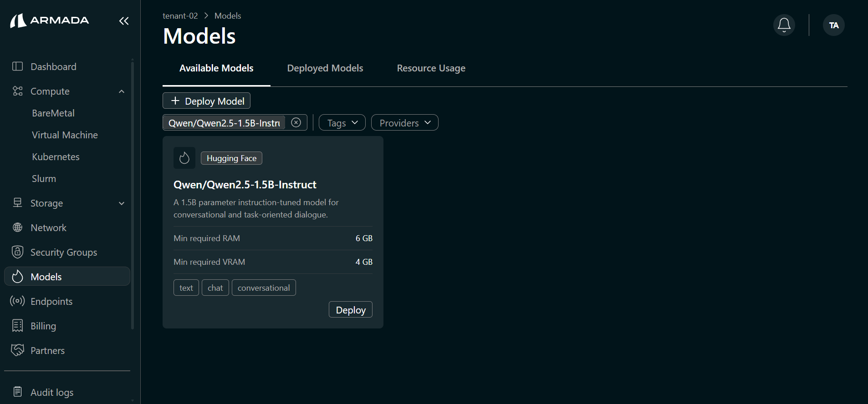The height and width of the screenshot is (404, 868).
Task: Click the Network globe icon
Action: (x=17, y=227)
